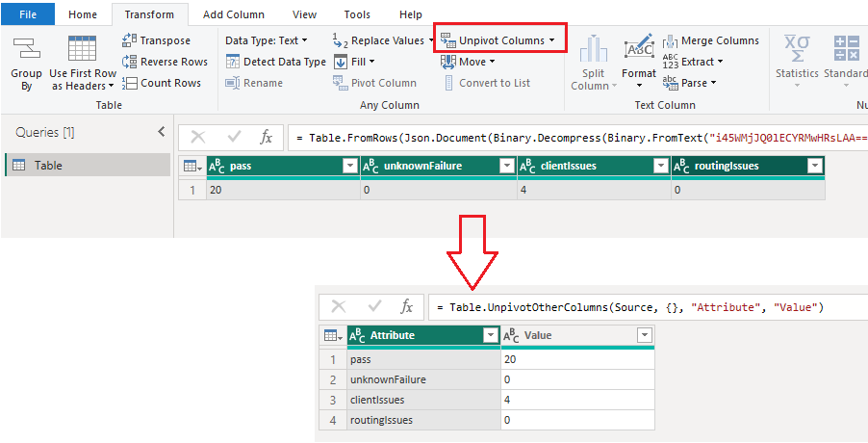The image size is (868, 443).
Task: Click the routingIssues attribute cell in row 4
Action: pos(423,420)
